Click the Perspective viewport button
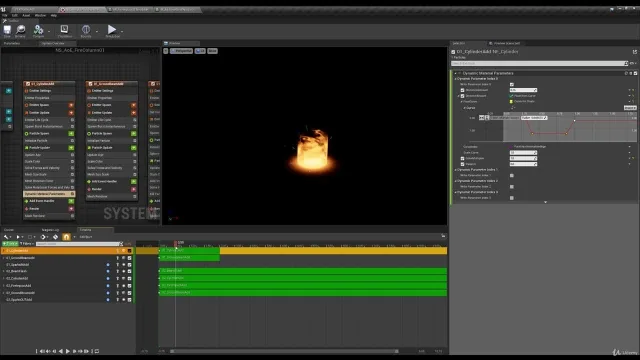 tap(181, 51)
